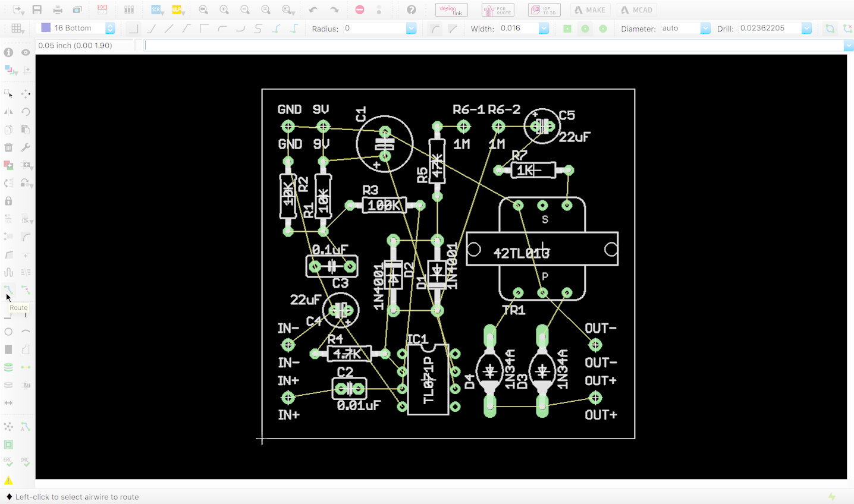Redo the last undone action
Screen dimensions: 854x504
tap(334, 10)
